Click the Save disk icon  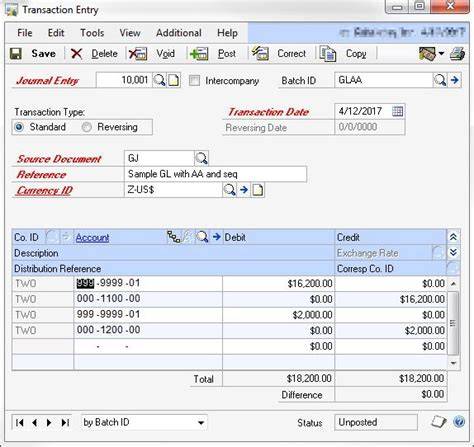tap(16, 54)
